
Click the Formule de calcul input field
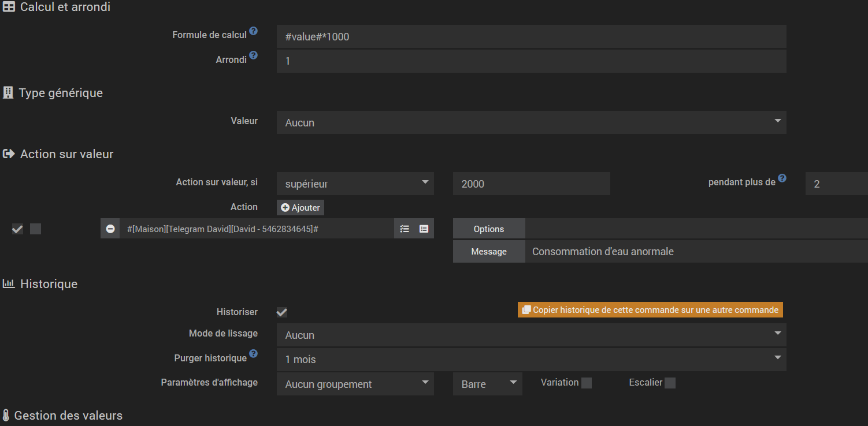(x=531, y=37)
